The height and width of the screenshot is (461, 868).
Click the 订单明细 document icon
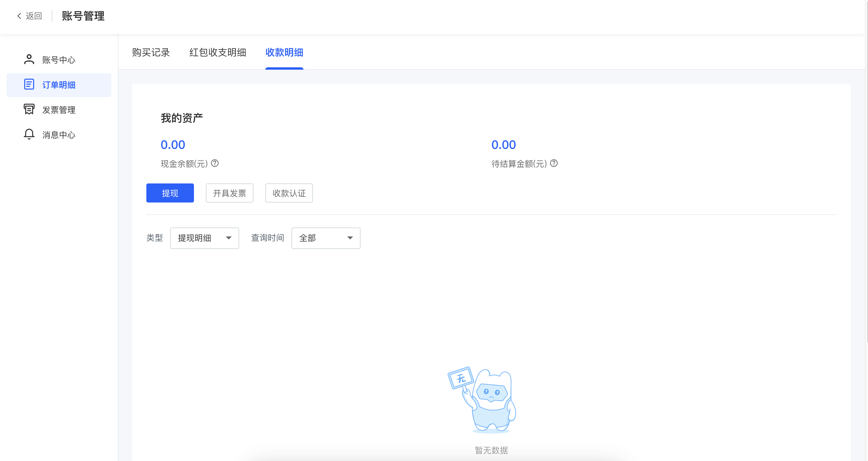tap(29, 84)
